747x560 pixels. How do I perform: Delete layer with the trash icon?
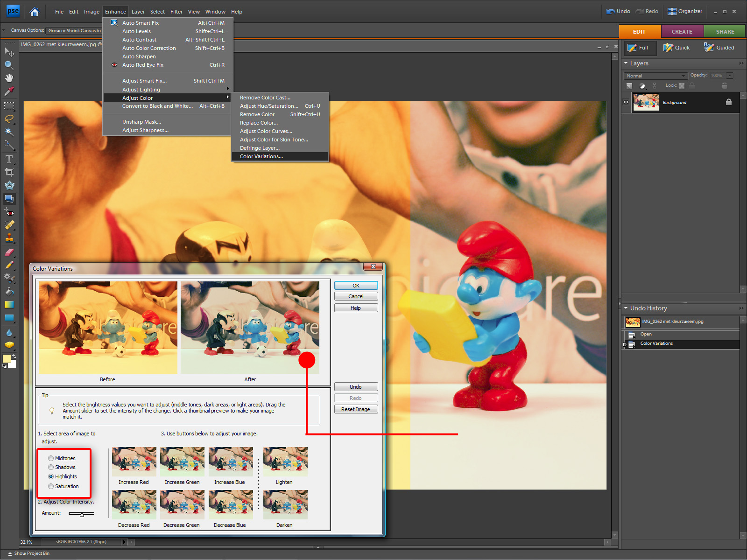pos(725,85)
